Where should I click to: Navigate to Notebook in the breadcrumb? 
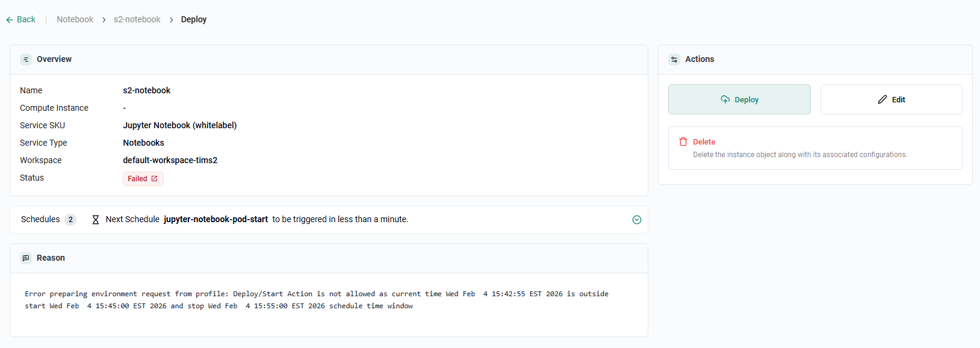click(x=75, y=19)
